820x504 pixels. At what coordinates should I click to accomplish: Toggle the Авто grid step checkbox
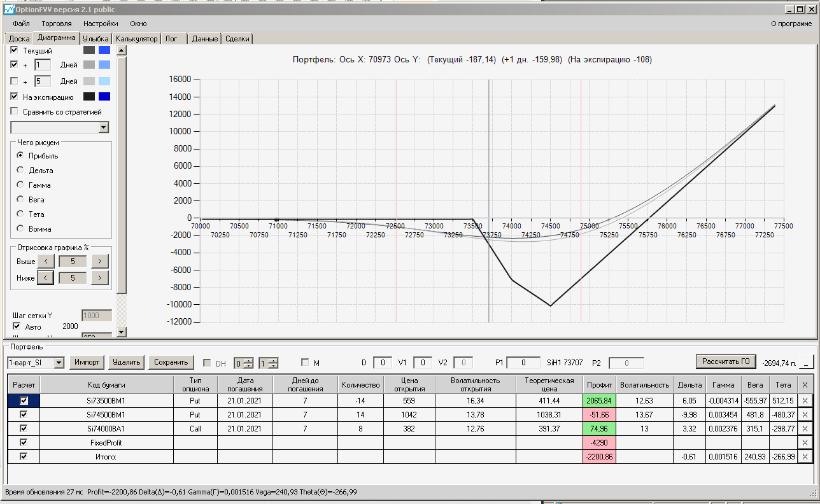(17, 326)
